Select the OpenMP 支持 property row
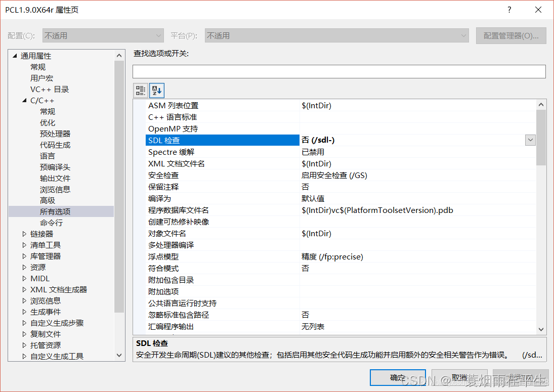 341,128
